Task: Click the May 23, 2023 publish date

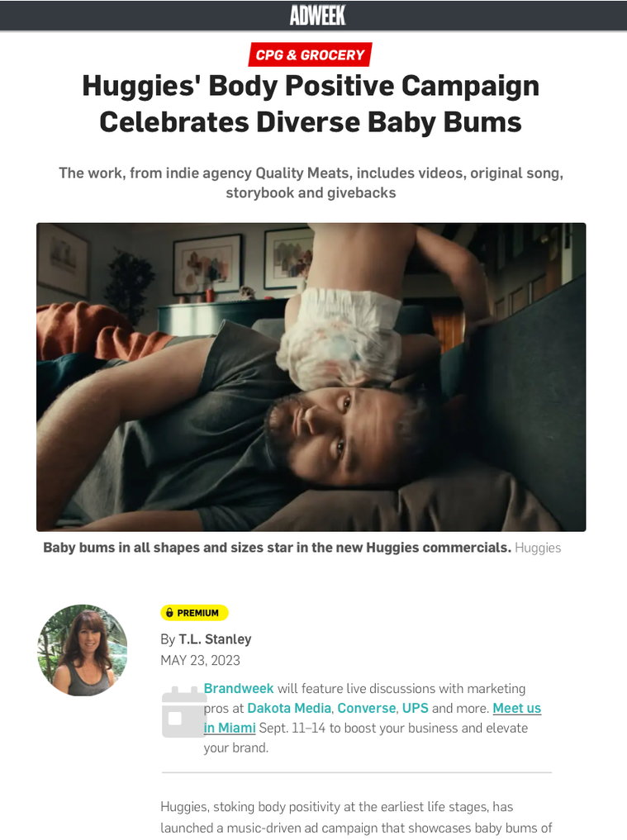Action: [x=201, y=661]
